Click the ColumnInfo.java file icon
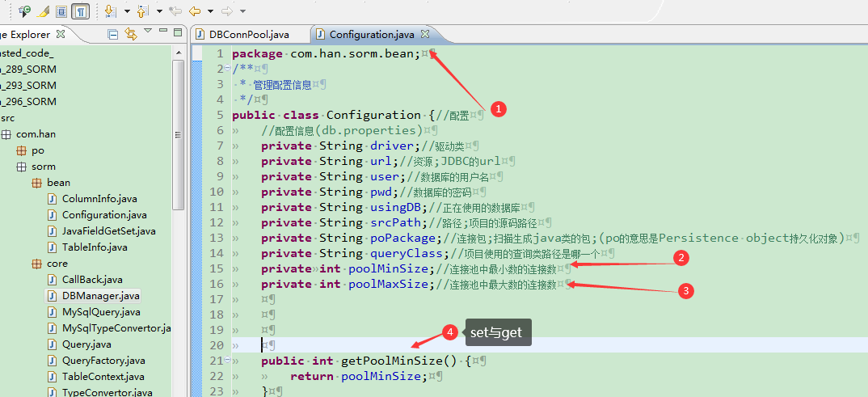 53,199
